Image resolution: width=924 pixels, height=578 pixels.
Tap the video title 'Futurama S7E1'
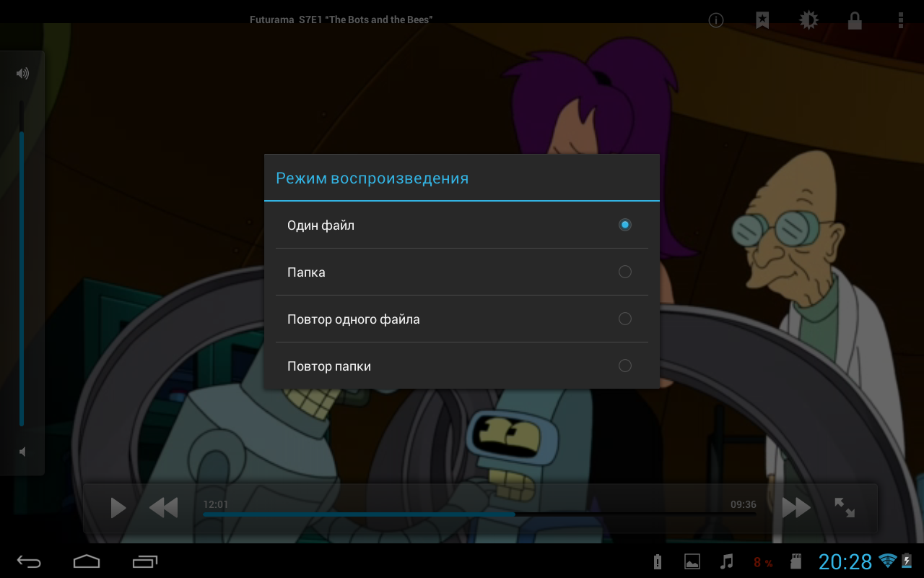pos(341,20)
